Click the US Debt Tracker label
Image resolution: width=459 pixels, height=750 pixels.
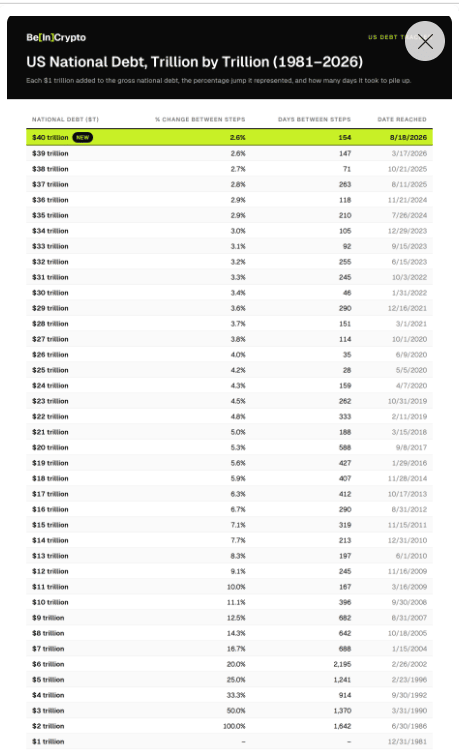(x=386, y=37)
